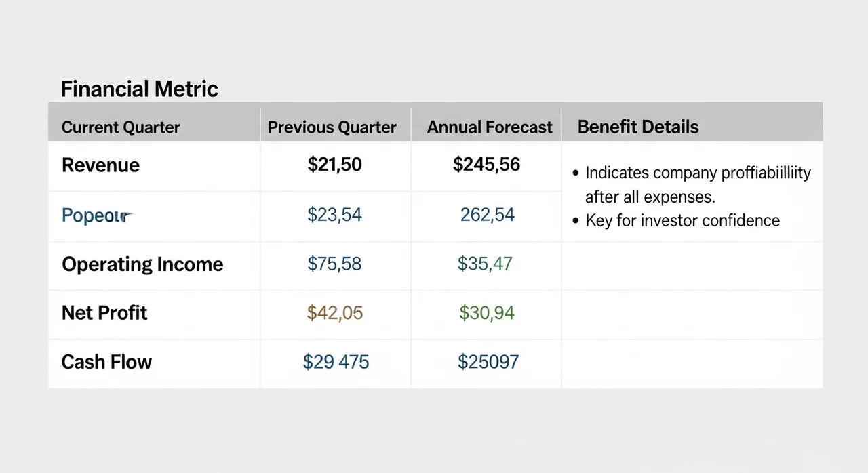
Task: Select the $23,54 cell
Action: click(x=334, y=215)
